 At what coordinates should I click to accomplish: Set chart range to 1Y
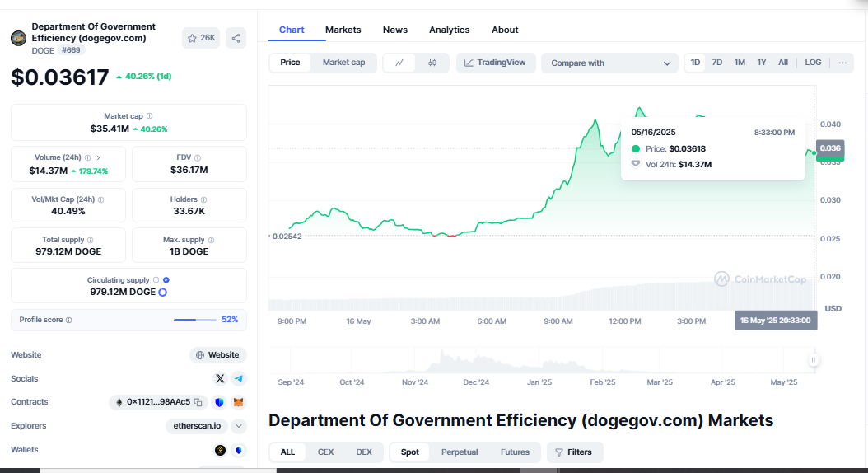click(x=762, y=63)
